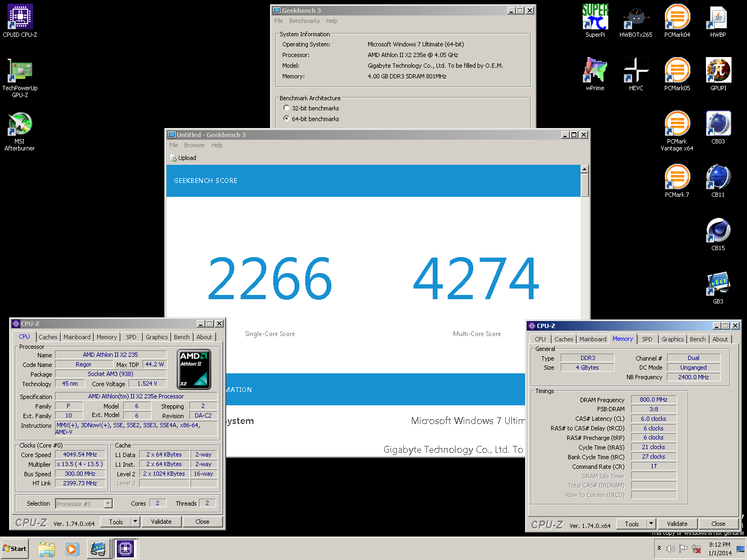Open the HEVC desktop shortcut

coord(636,75)
